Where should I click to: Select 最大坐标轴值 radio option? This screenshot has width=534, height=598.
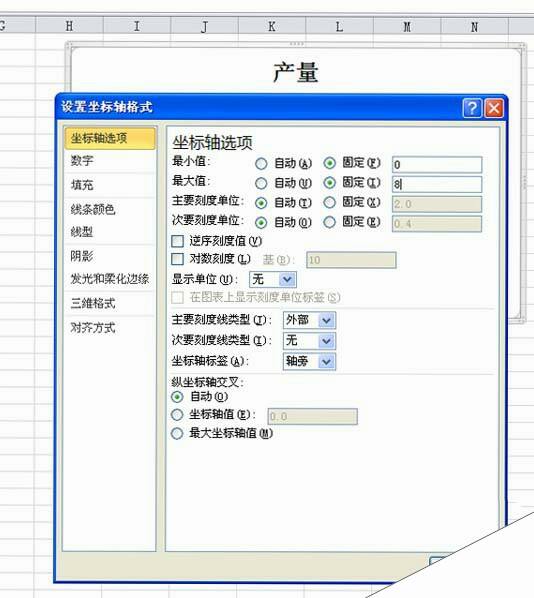click(177, 434)
